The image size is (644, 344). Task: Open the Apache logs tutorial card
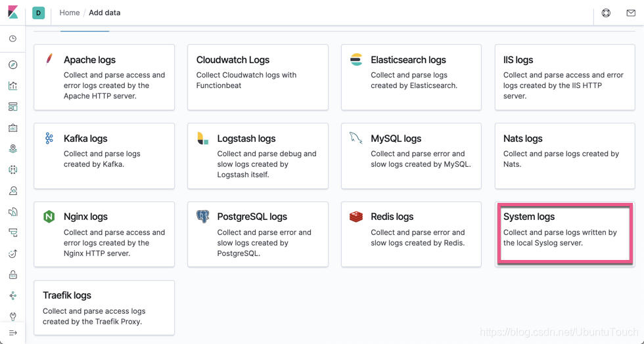click(104, 77)
